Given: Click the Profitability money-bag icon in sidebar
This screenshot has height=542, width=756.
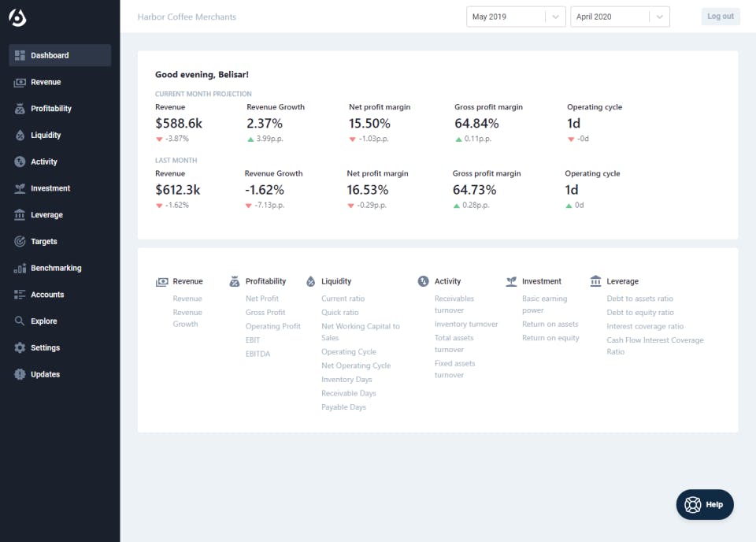Looking at the screenshot, I should tap(20, 109).
